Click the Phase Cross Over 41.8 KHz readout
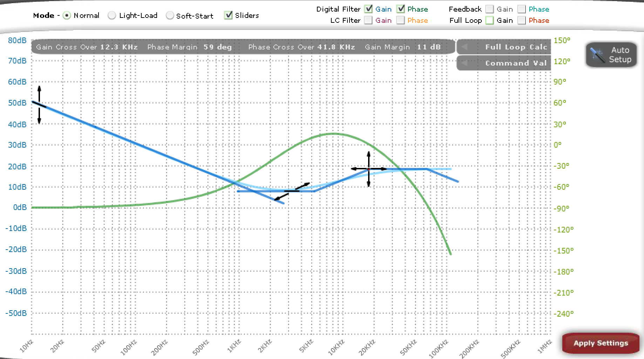 pos(301,47)
